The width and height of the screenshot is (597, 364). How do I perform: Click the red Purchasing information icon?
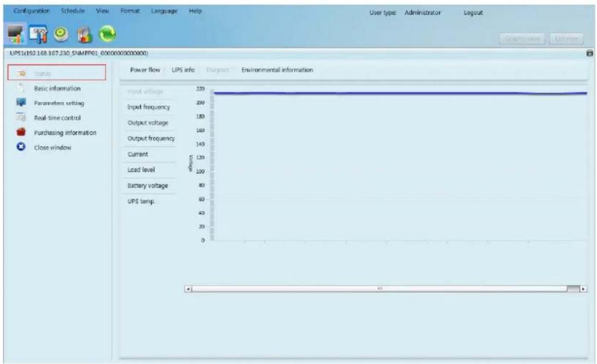(21, 132)
